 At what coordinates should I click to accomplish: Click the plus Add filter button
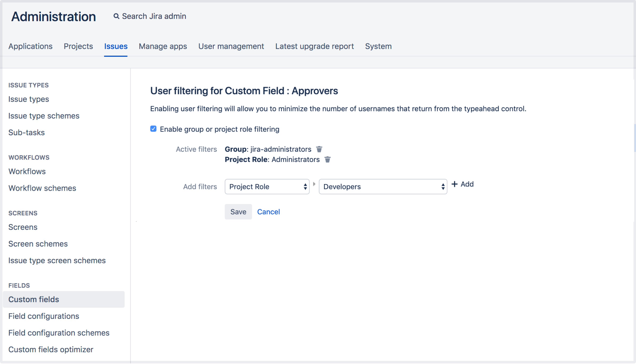(463, 184)
